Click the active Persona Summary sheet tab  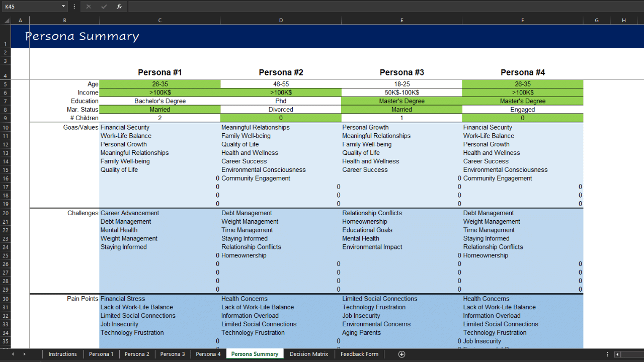tap(255, 354)
